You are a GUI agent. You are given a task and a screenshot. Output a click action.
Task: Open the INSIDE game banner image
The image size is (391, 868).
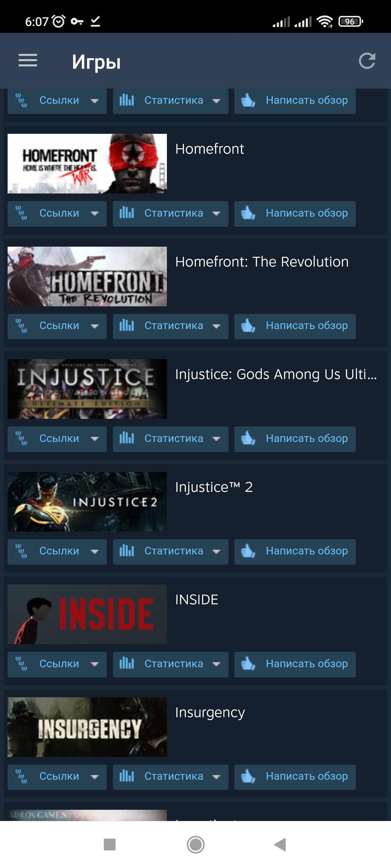tap(87, 614)
